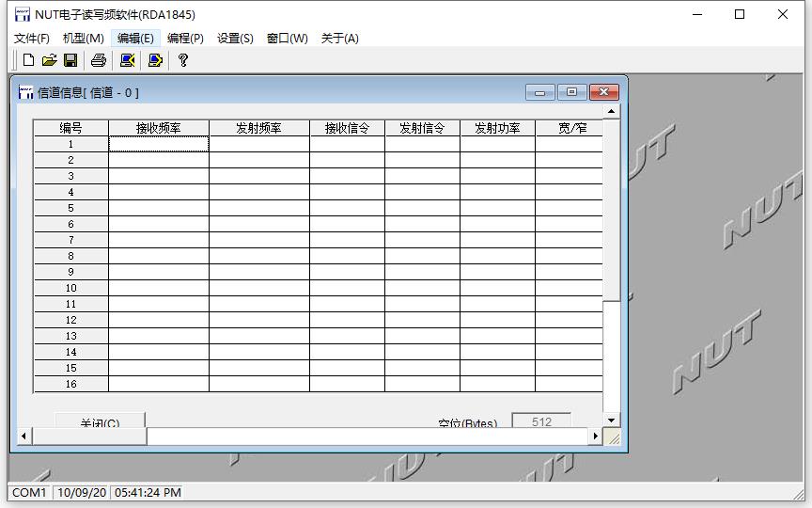This screenshot has width=812, height=508.
Task: Minimize the main NUT application window
Action: [x=697, y=14]
